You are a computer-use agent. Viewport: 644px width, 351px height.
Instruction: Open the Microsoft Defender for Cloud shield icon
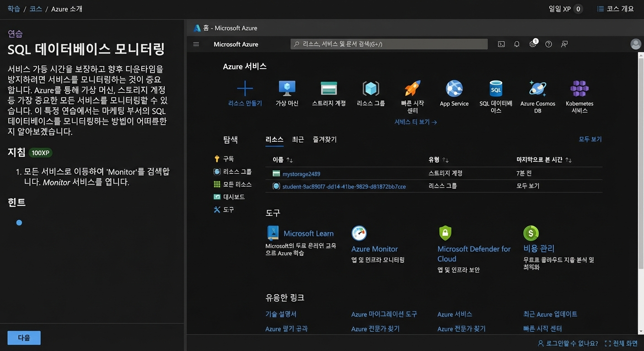pos(445,233)
